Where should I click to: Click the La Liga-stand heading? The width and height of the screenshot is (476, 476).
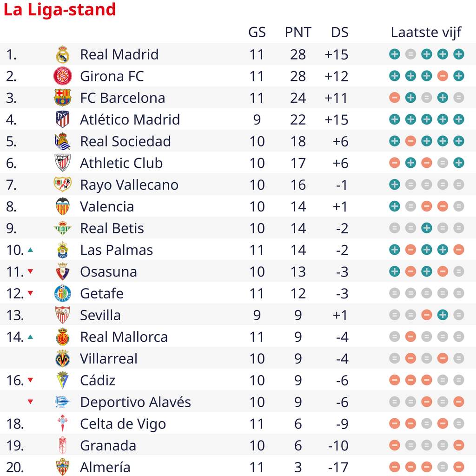coord(59,10)
